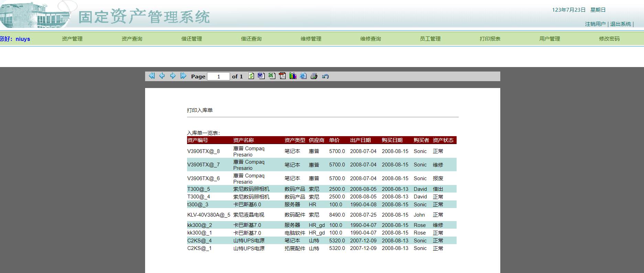This screenshot has width=644, height=273.
Task: Go to first page of report
Action: (152, 76)
